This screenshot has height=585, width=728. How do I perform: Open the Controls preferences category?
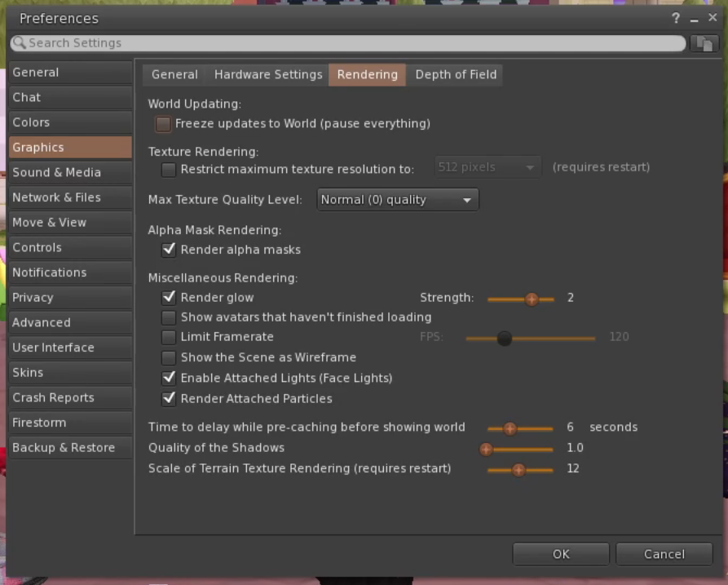[70, 248]
